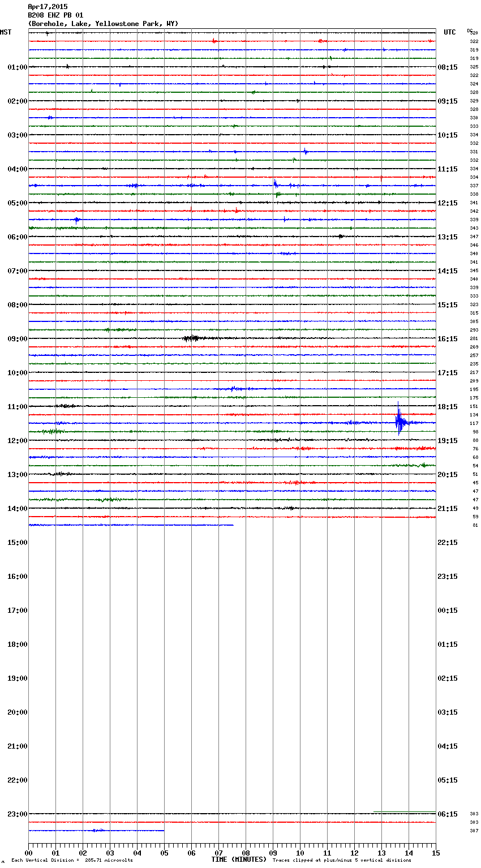
Task: Click the DC offset value 217
Action: pos(474,373)
